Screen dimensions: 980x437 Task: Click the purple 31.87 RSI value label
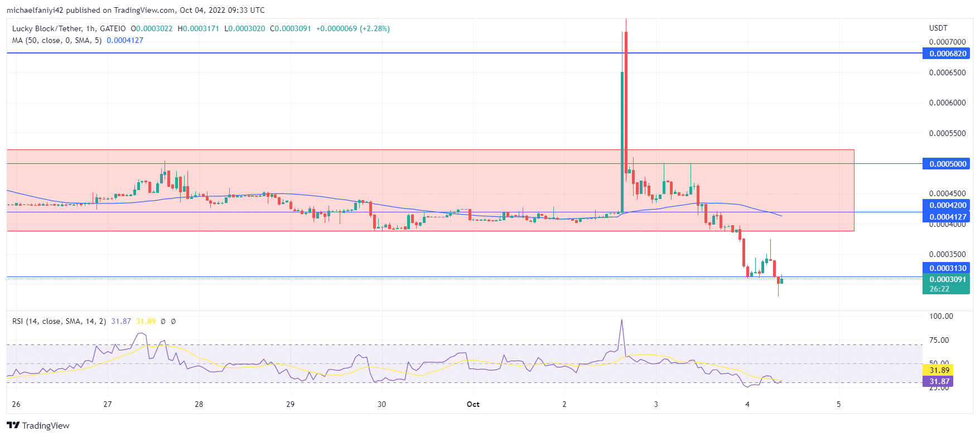pyautogui.click(x=938, y=381)
